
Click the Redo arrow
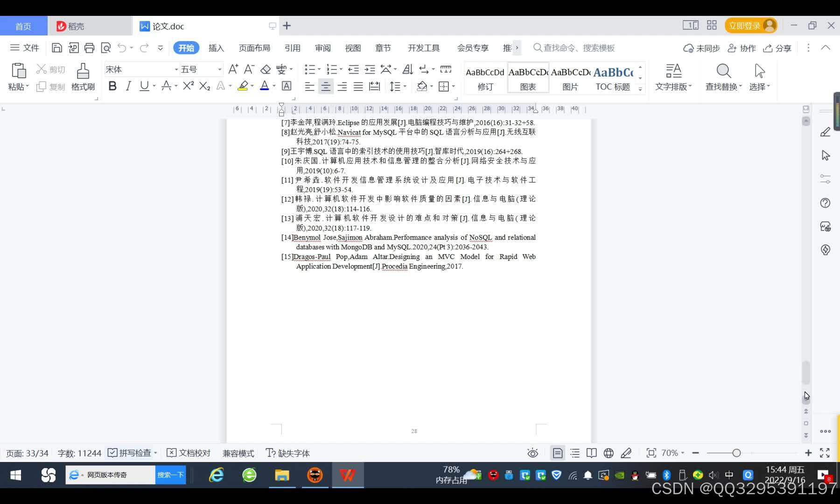(144, 48)
